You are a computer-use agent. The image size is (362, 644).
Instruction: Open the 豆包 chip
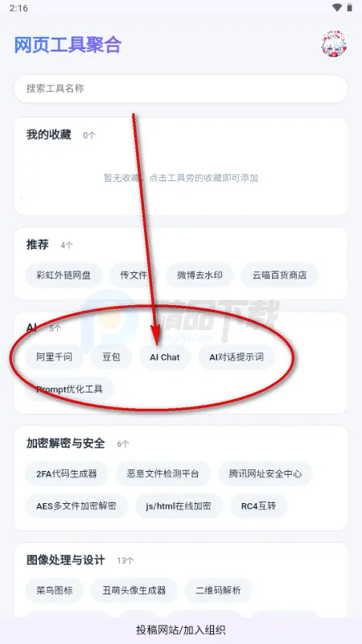(x=111, y=357)
